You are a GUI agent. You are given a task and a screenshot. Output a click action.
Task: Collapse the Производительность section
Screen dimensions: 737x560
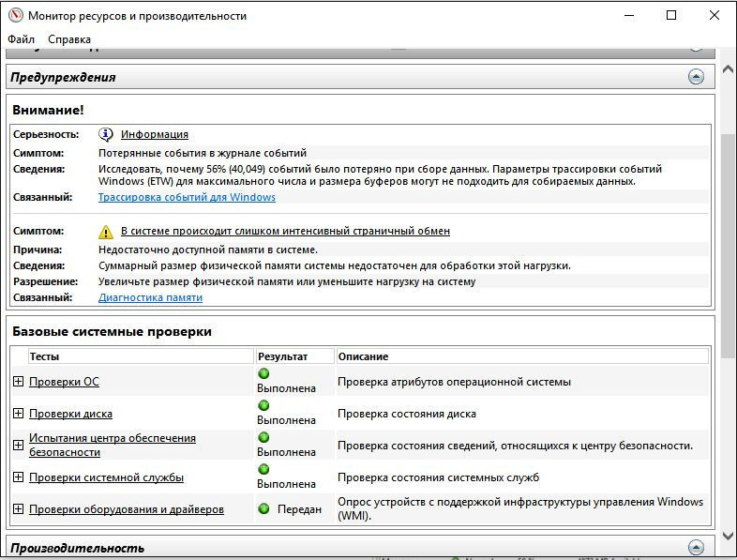click(x=696, y=548)
